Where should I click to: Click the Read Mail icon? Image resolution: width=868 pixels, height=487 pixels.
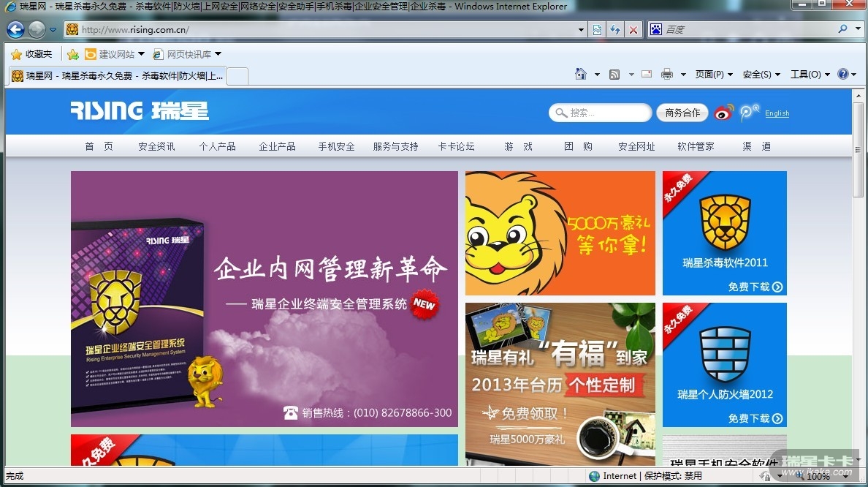647,74
